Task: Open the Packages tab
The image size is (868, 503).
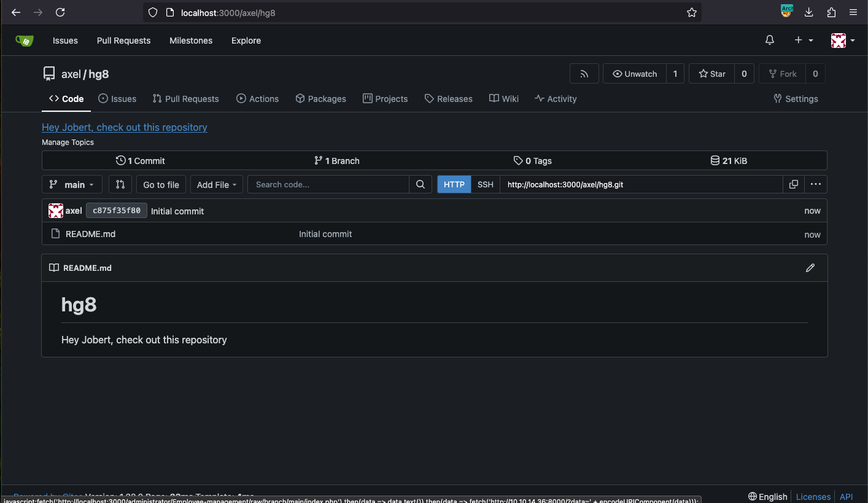Action: tap(320, 99)
